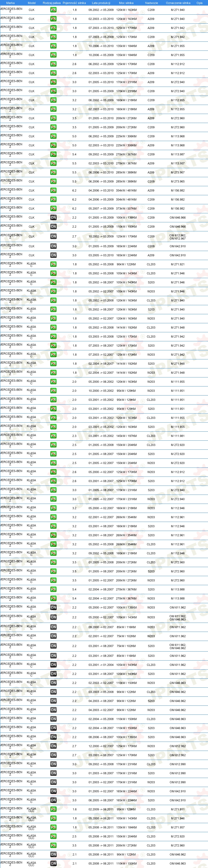
Task: Click production years '10.2002 -> 05.2009'
Action: (x=101, y=237)
